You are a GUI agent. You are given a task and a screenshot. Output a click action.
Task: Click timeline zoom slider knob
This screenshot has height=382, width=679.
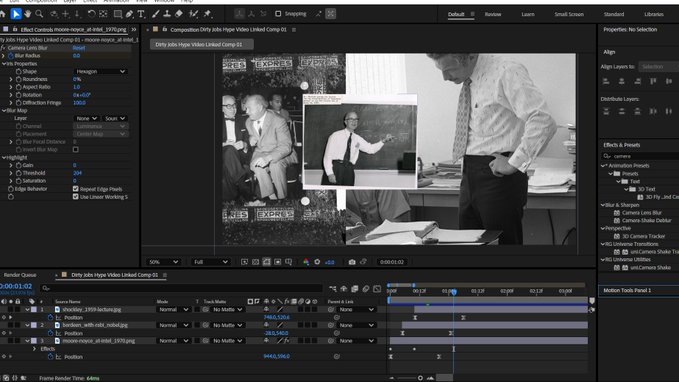[x=420, y=378]
